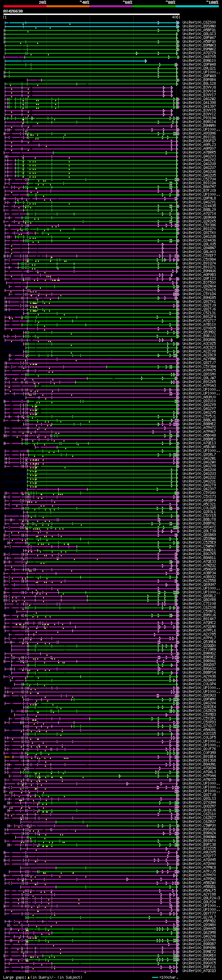Click the UniRef100_A7QCQ3 label
The width and height of the screenshot is (222, 980).
199,971
